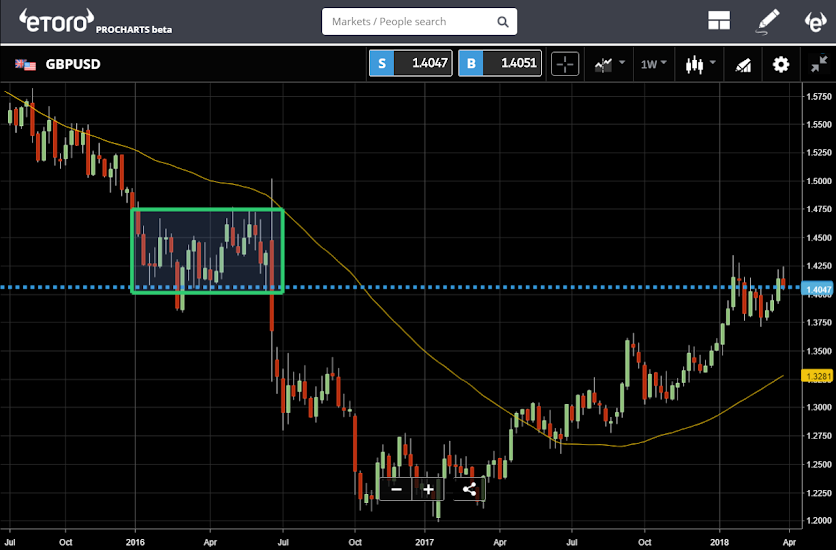Zoom out with the minus button
The image size is (836, 550).
point(396,489)
